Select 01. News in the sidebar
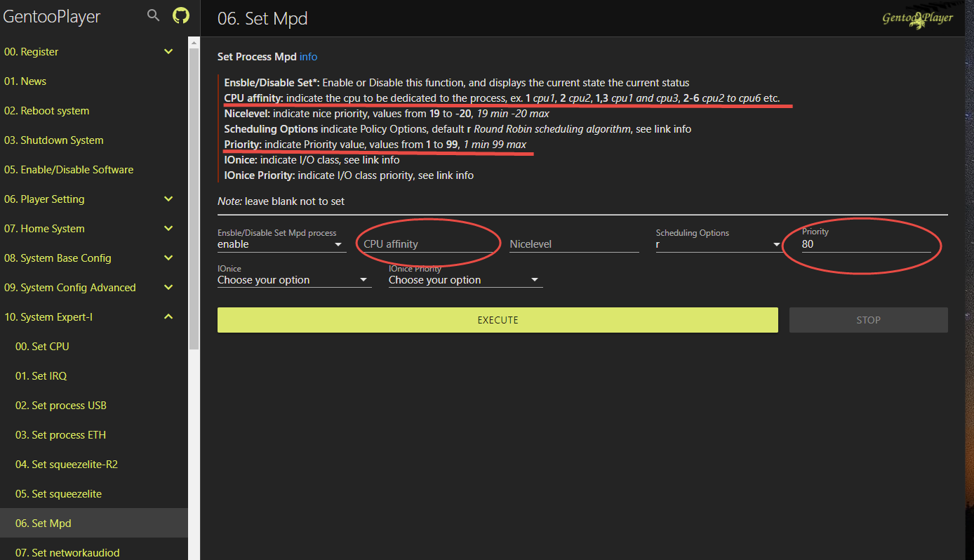Screen dimensions: 974x560 pos(25,81)
